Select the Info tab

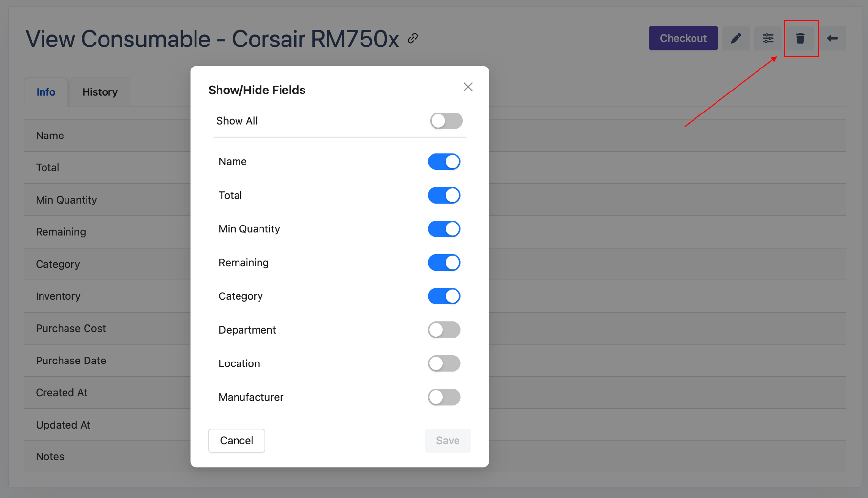coord(46,92)
